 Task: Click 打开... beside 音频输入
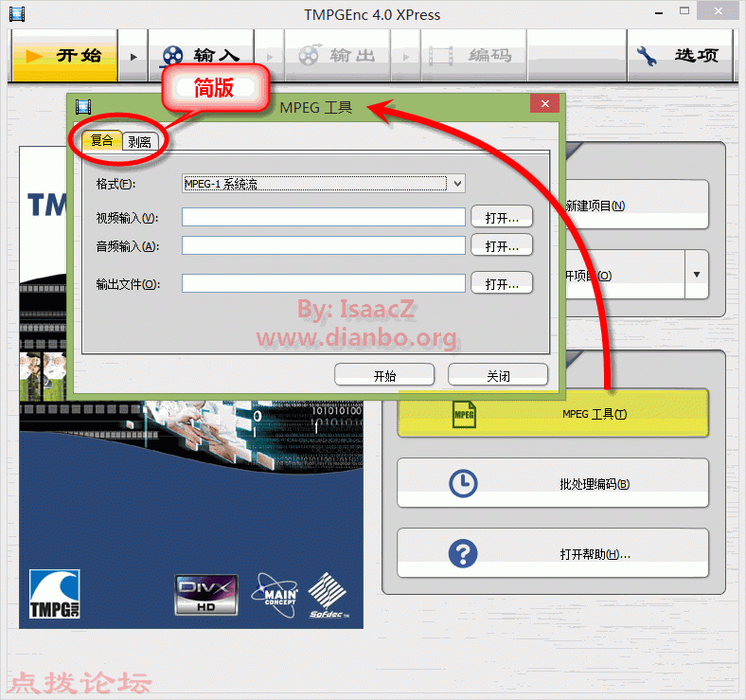pyautogui.click(x=502, y=245)
